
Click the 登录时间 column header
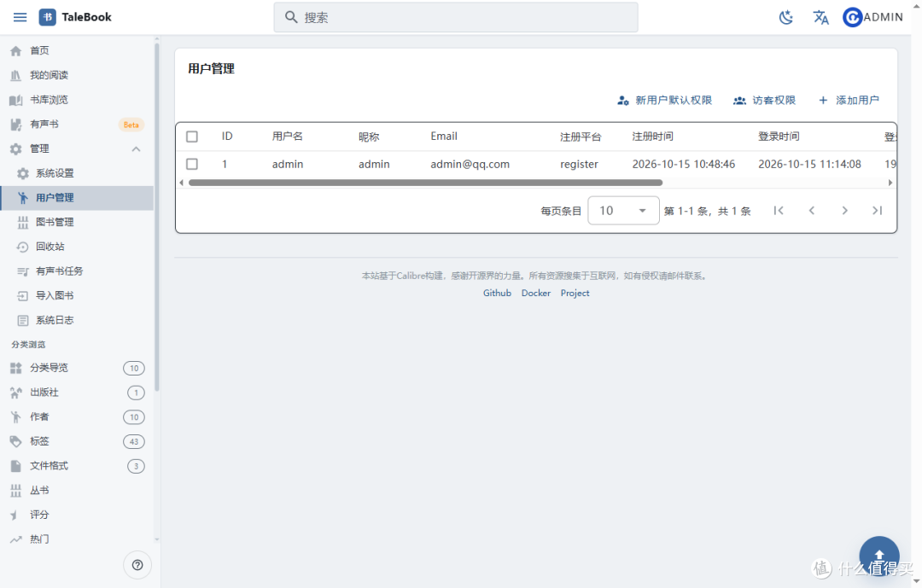tap(779, 137)
